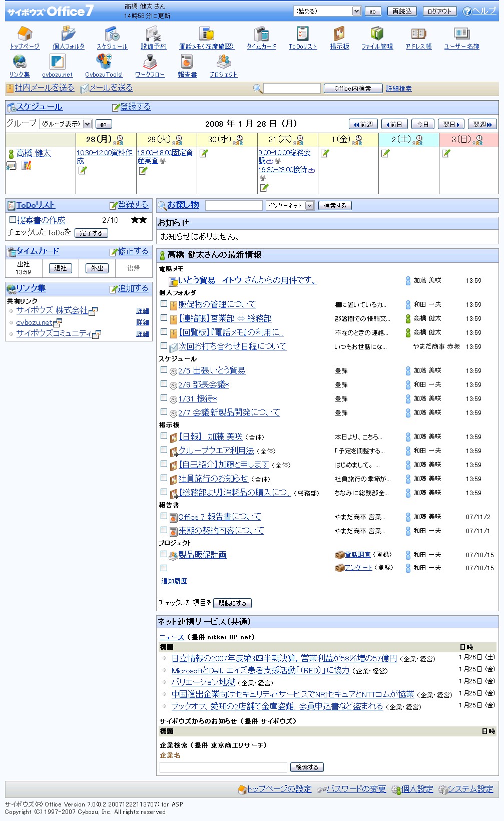Select 今日 in schedule navigation
The image size is (504, 821).
point(422,124)
